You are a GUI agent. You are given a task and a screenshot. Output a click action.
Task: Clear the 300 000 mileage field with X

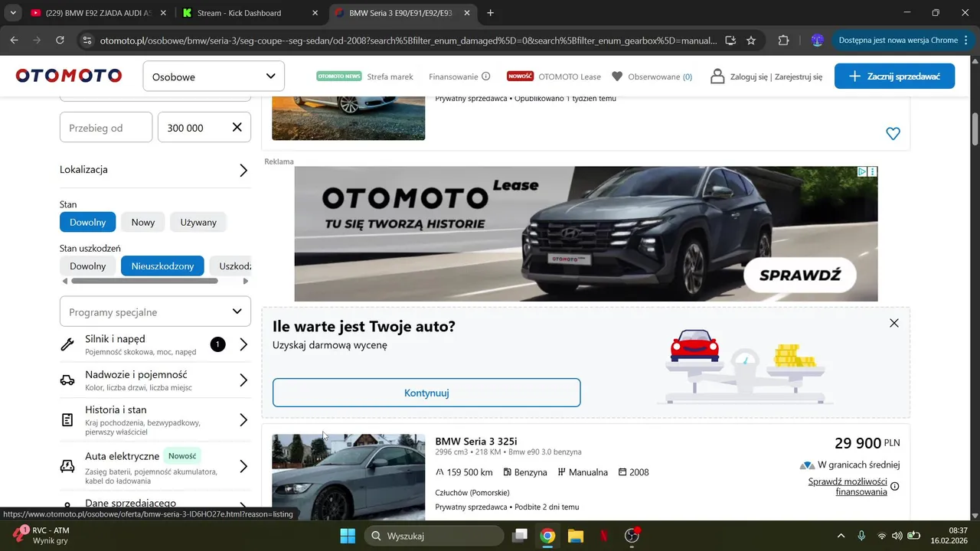click(x=237, y=128)
